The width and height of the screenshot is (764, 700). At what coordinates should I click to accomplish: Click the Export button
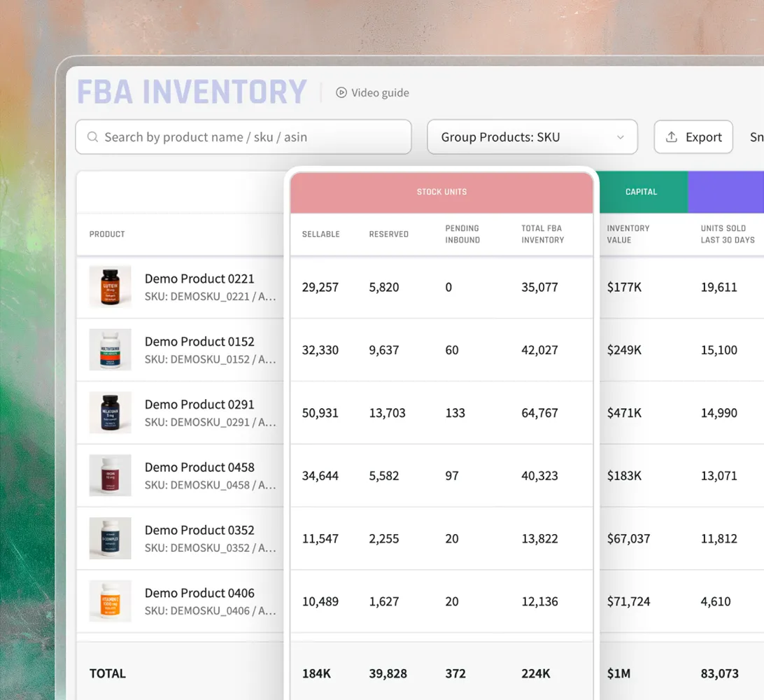tap(693, 137)
